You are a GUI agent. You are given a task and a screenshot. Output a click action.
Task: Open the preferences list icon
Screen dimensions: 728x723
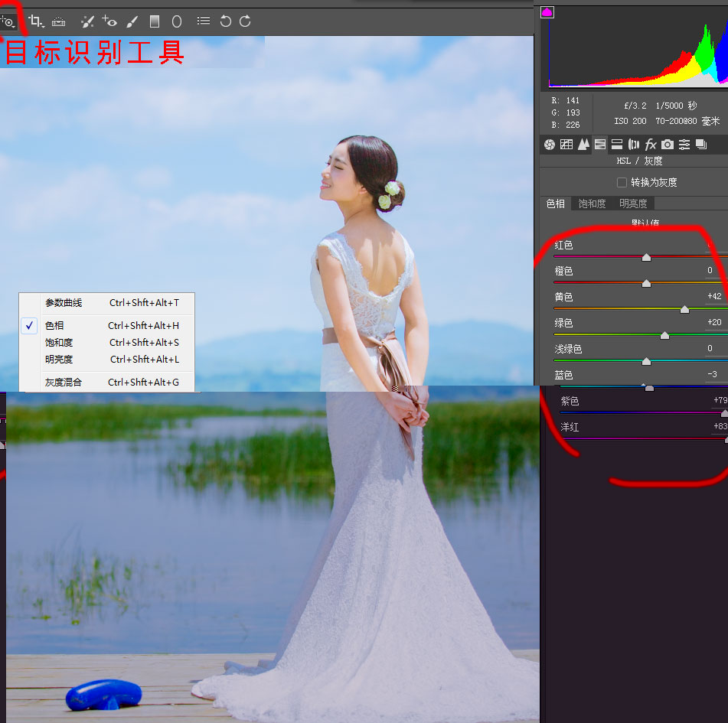click(204, 21)
